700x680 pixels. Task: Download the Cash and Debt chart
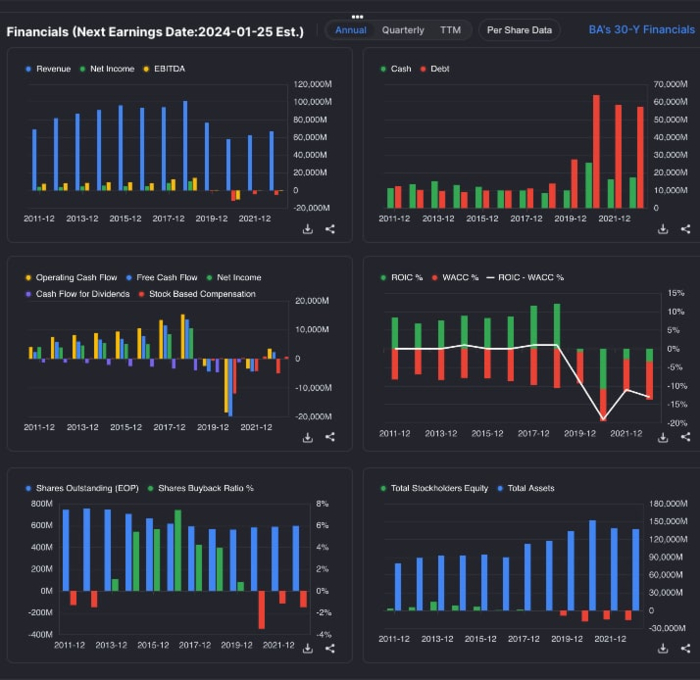(x=663, y=229)
